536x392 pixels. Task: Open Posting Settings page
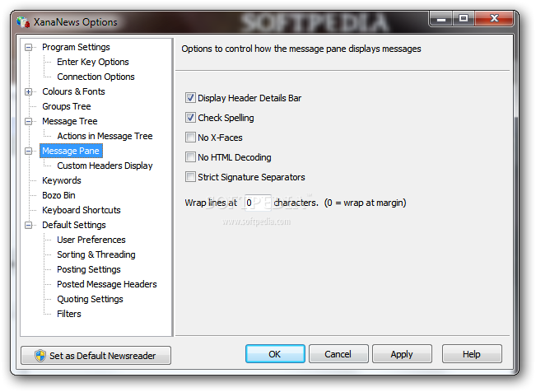pos(89,269)
